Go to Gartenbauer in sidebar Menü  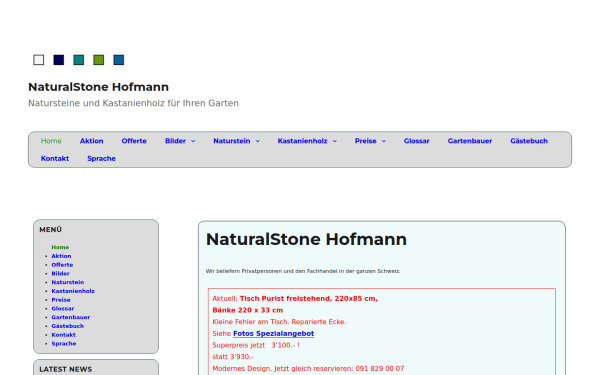point(71,317)
